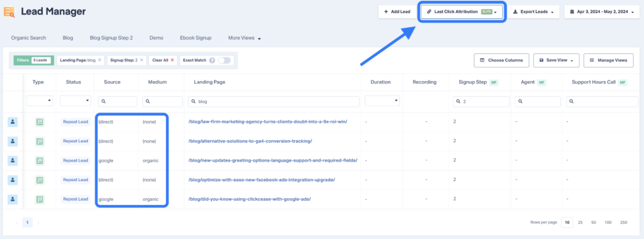The height and width of the screenshot is (239, 644).
Task: Click next page arrow in pagination
Action: point(38,223)
